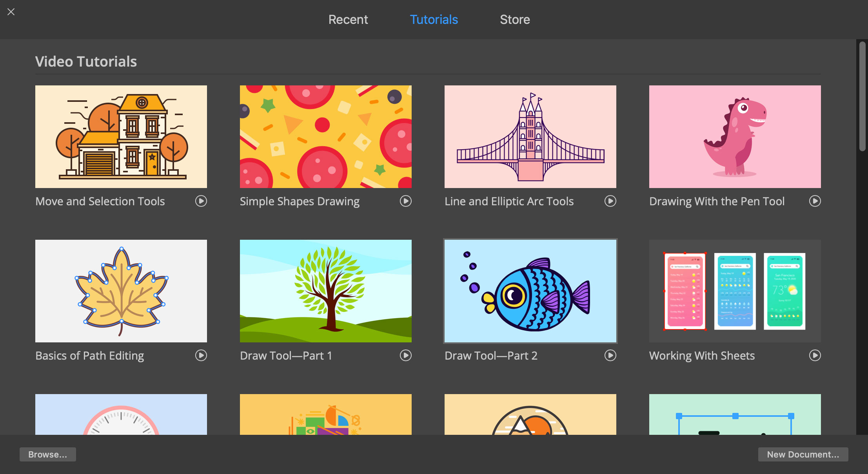Click play icon for Line and Elliptic Arc Tools

coord(610,201)
